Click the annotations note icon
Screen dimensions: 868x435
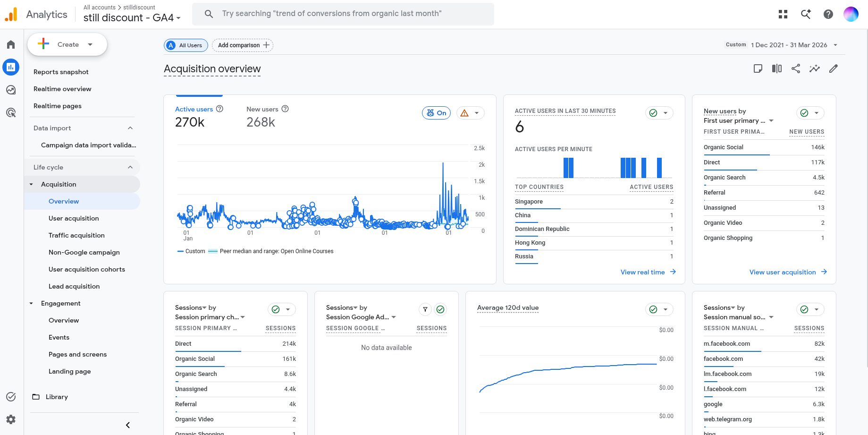click(x=758, y=68)
